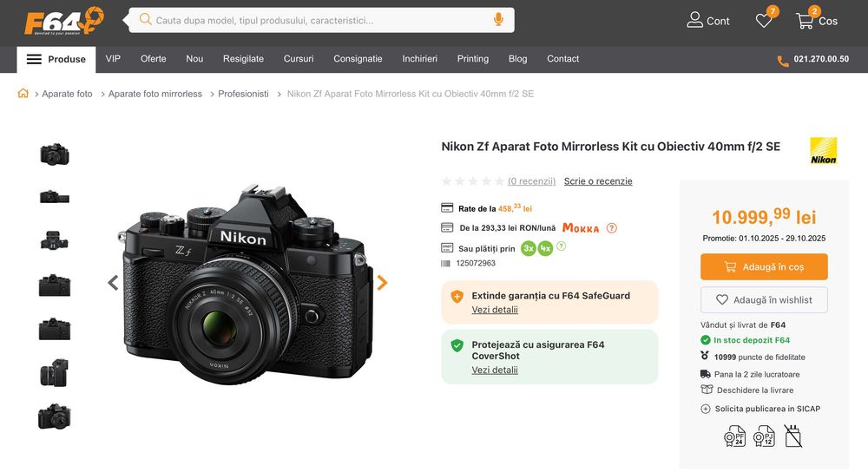The width and height of the screenshot is (868, 472).
Task: Select second thumbnail, top view
Action: pyautogui.click(x=54, y=196)
